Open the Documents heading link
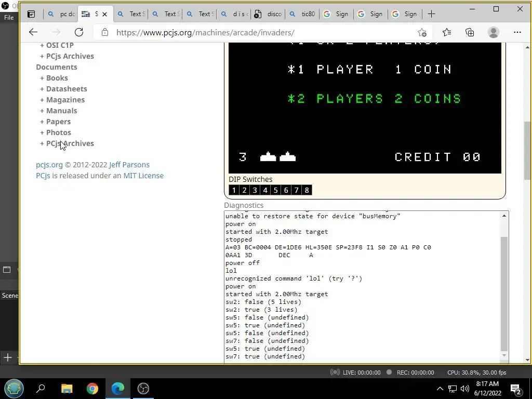Image resolution: width=532 pixels, height=399 pixels. 57,67
